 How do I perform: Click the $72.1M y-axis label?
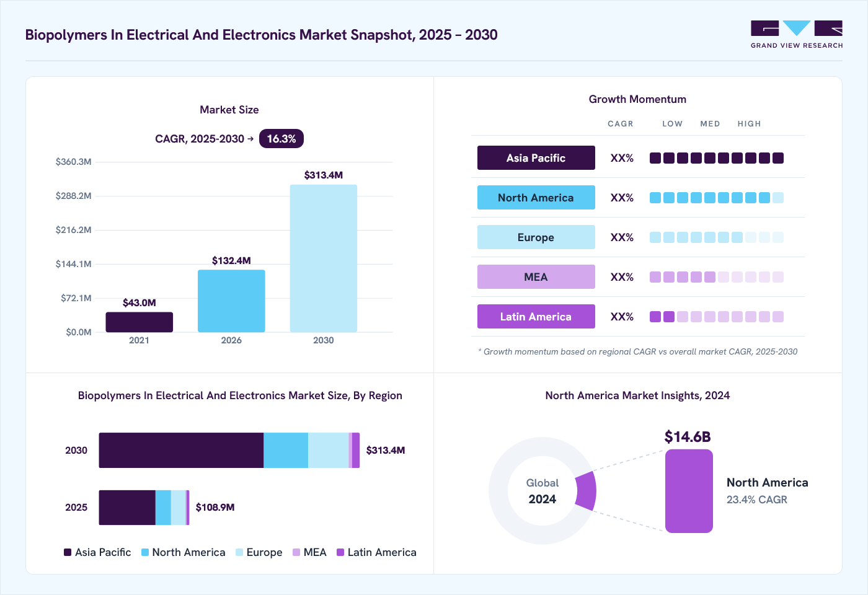click(x=76, y=298)
